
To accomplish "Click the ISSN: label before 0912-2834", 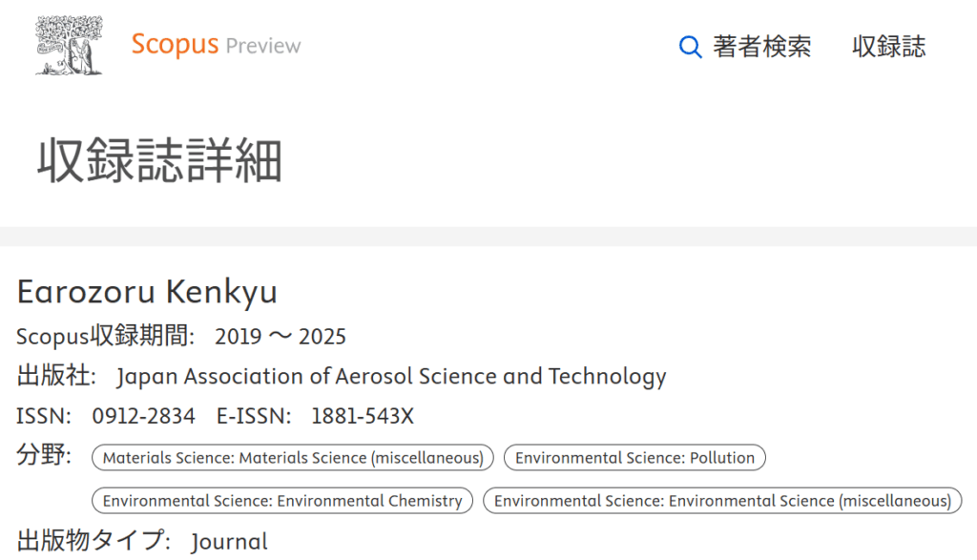I will click(x=44, y=416).
